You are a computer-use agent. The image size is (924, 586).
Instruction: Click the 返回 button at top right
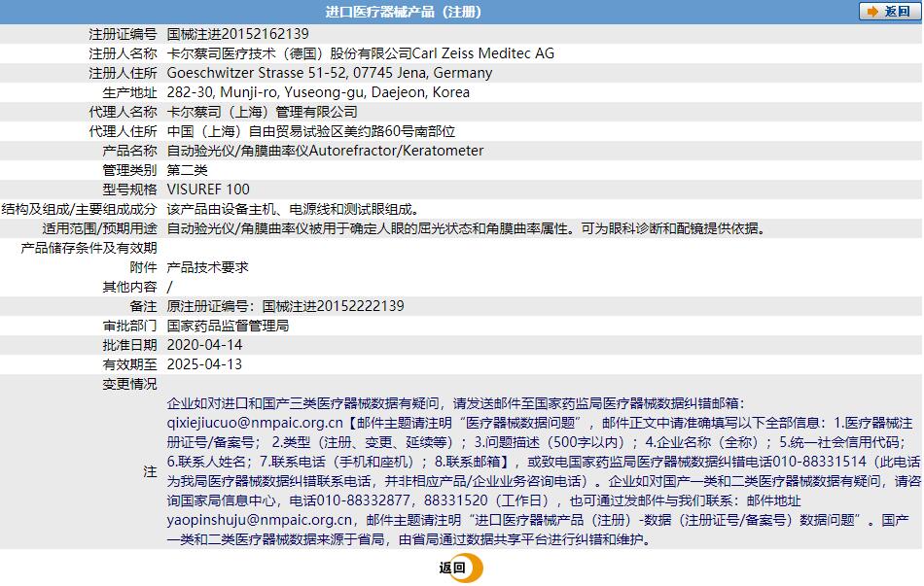click(890, 12)
